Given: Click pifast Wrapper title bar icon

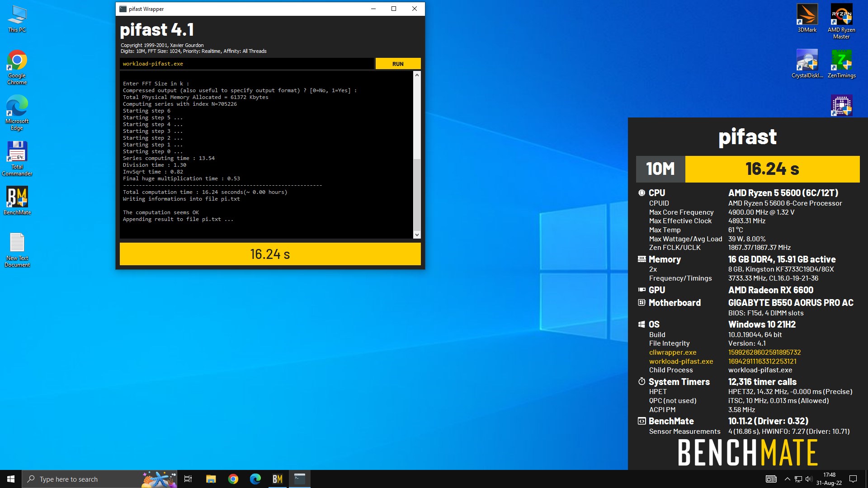Looking at the screenshot, I should click(123, 9).
